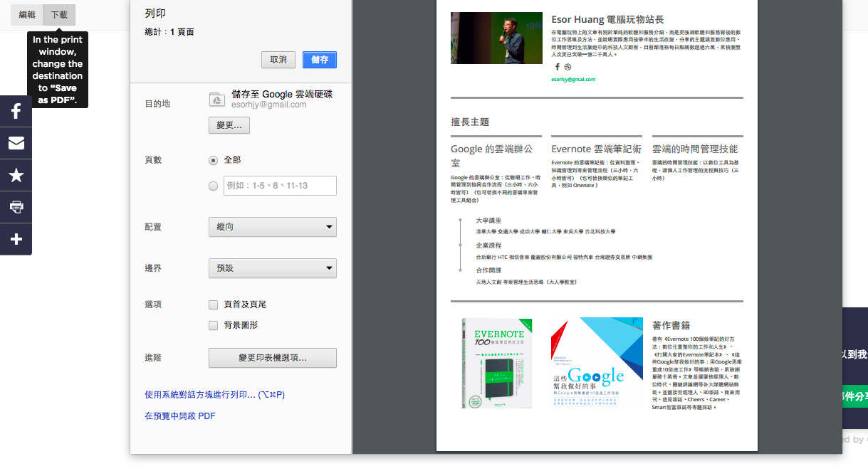Image resolution: width=868 pixels, height=471 pixels.
Task: Open the plus more-options sidebar icon
Action: (x=16, y=239)
